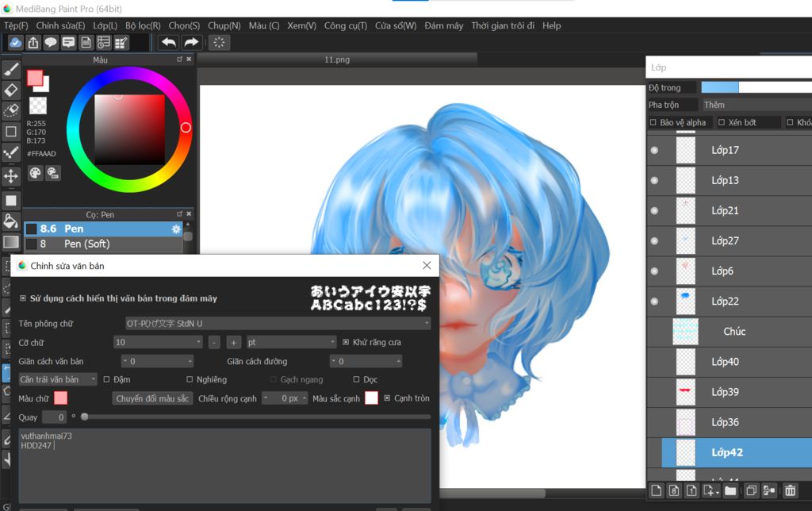This screenshot has width=812, height=511.
Task: Click the minus button next to font size
Action: pyautogui.click(x=214, y=342)
